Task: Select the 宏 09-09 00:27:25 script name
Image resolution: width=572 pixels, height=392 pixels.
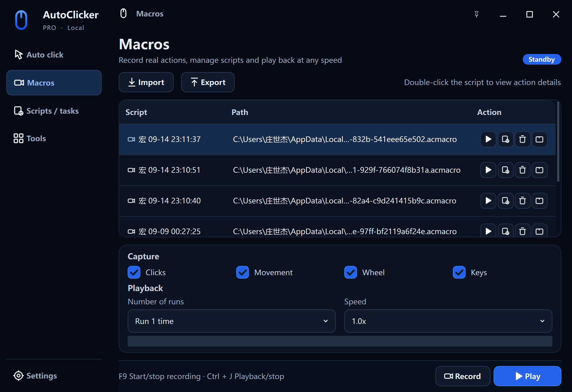Action: [169, 231]
